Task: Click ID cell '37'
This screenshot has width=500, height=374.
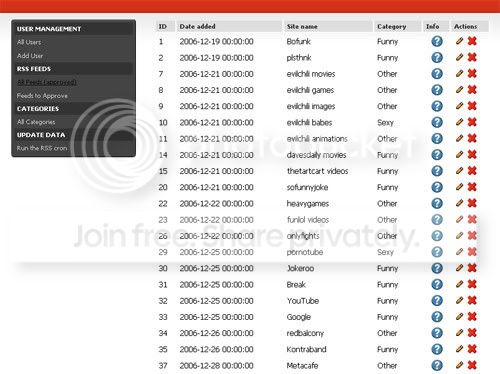Action: [163, 366]
